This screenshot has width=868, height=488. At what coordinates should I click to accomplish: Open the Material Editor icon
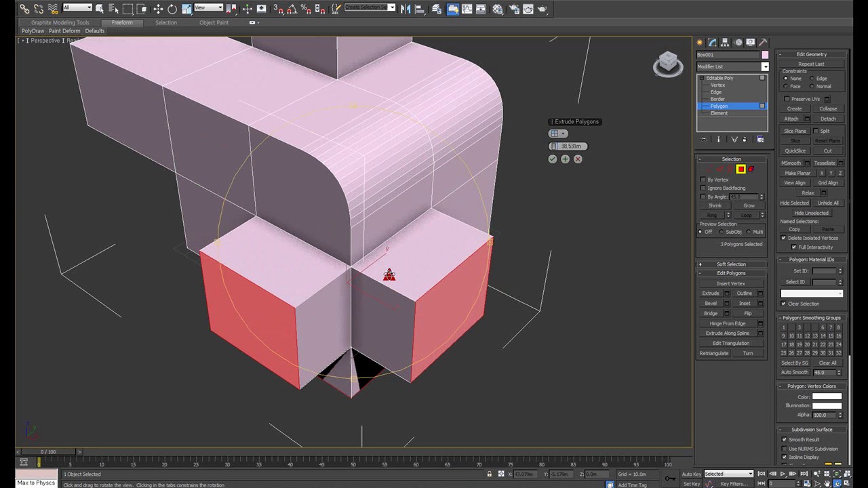(498, 9)
